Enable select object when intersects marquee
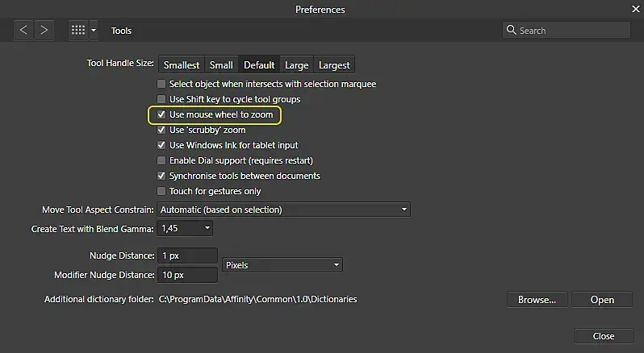 tap(162, 84)
